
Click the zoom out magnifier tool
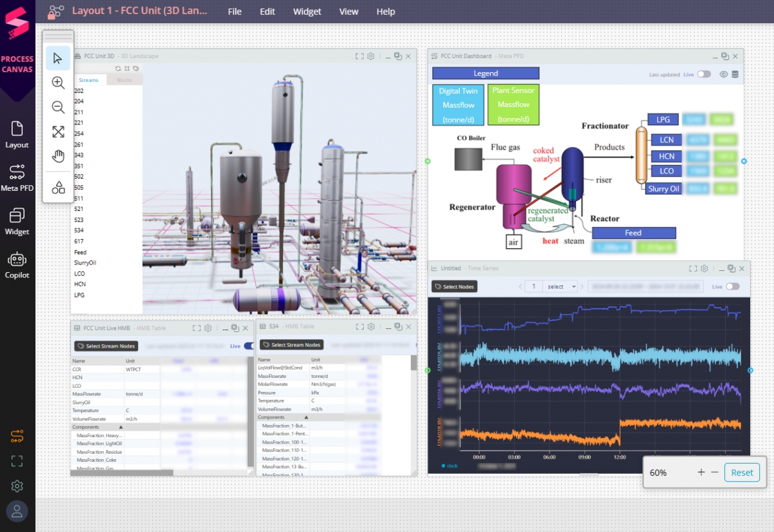pyautogui.click(x=58, y=107)
